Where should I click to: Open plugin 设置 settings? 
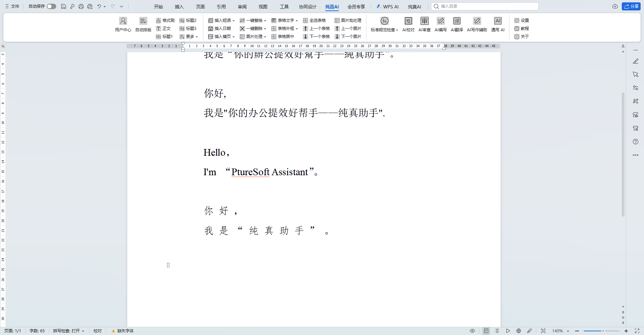(x=522, y=21)
